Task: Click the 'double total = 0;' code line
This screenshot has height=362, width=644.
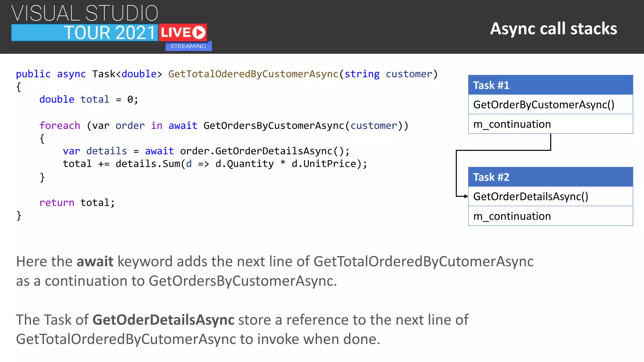Action: coord(89,100)
